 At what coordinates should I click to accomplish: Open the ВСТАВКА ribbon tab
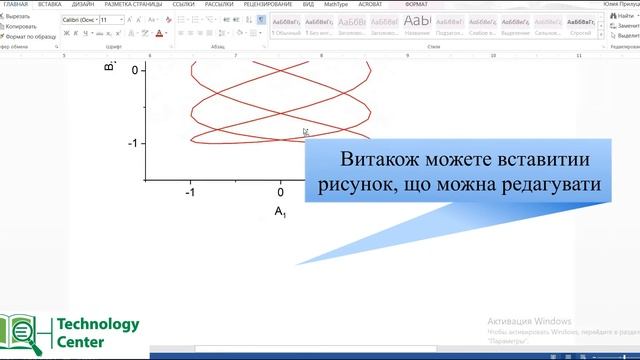point(49,4)
